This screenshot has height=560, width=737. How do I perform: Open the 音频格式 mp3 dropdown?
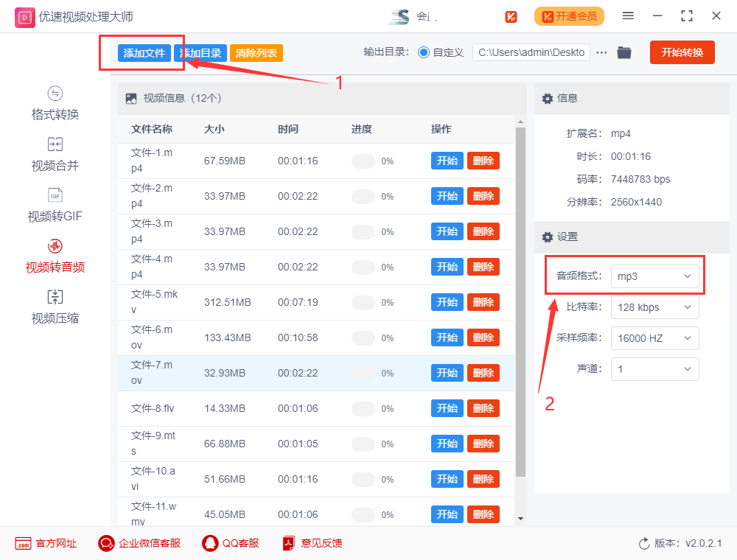click(x=654, y=276)
